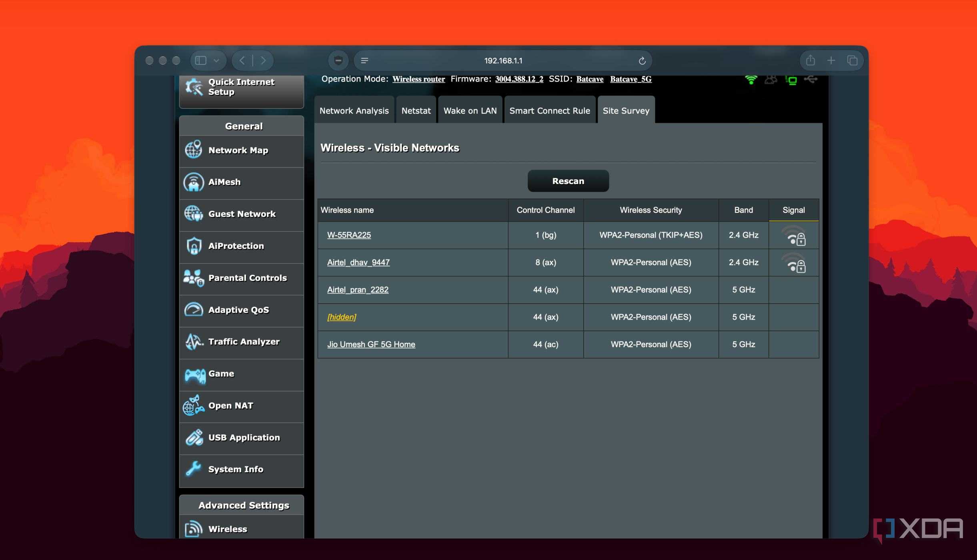Open Airtel_dhav_9447 network link
Viewport: 977px width, 560px height.
pos(358,262)
